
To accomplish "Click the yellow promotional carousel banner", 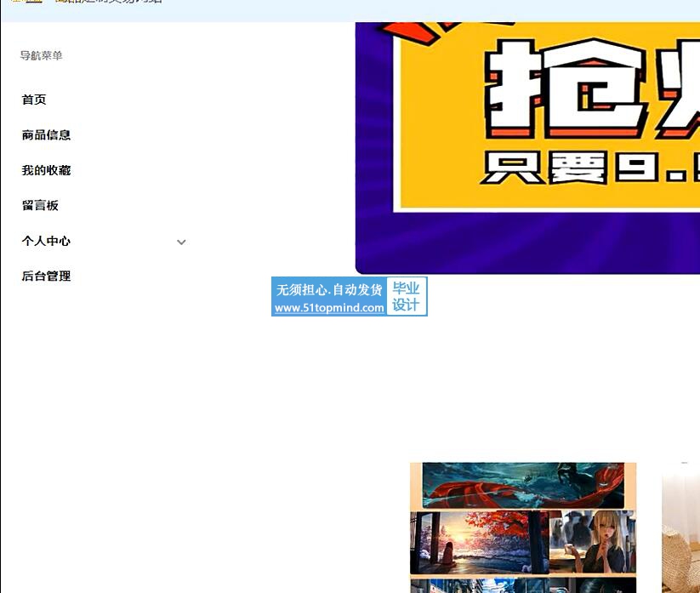I will pos(527,148).
